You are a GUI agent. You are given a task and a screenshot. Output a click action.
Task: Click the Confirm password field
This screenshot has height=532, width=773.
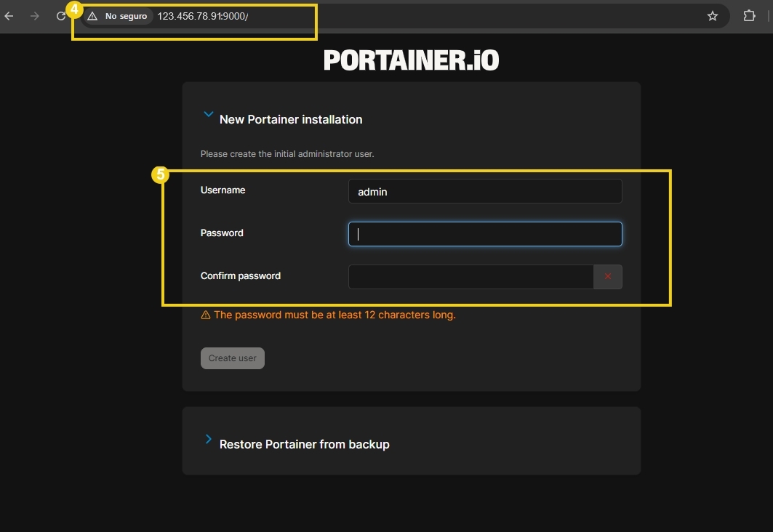pos(473,276)
